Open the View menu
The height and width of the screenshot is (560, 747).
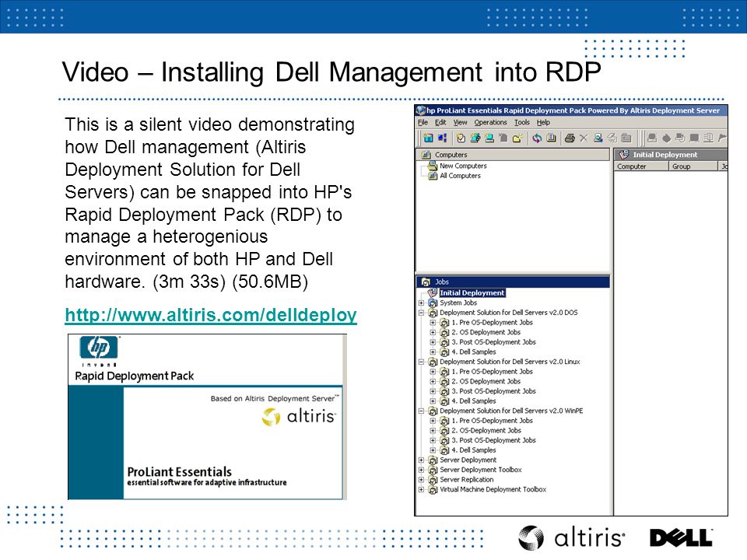[x=460, y=122]
